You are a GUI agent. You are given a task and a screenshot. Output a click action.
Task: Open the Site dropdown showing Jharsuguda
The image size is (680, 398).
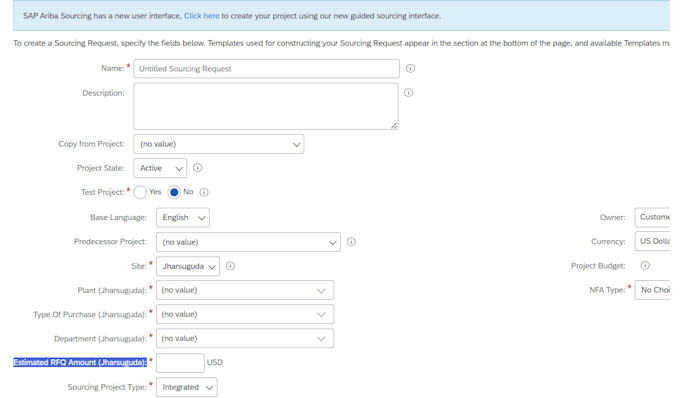point(188,266)
